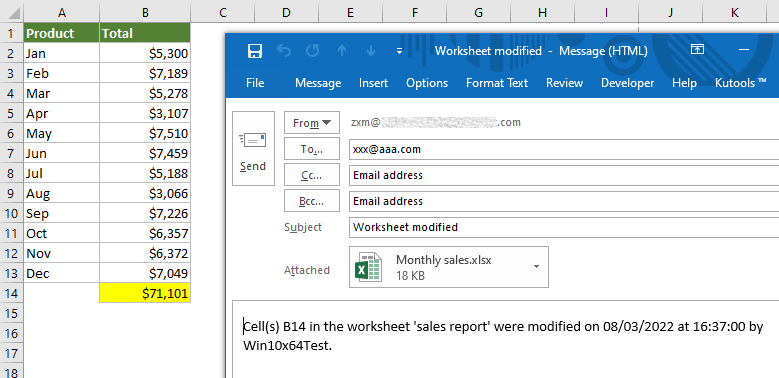Click the To... button

[312, 149]
